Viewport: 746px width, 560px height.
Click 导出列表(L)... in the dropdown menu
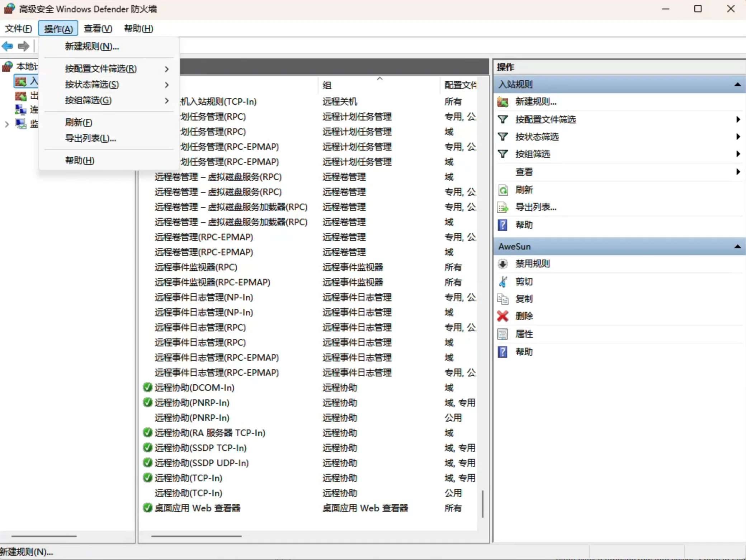click(90, 138)
